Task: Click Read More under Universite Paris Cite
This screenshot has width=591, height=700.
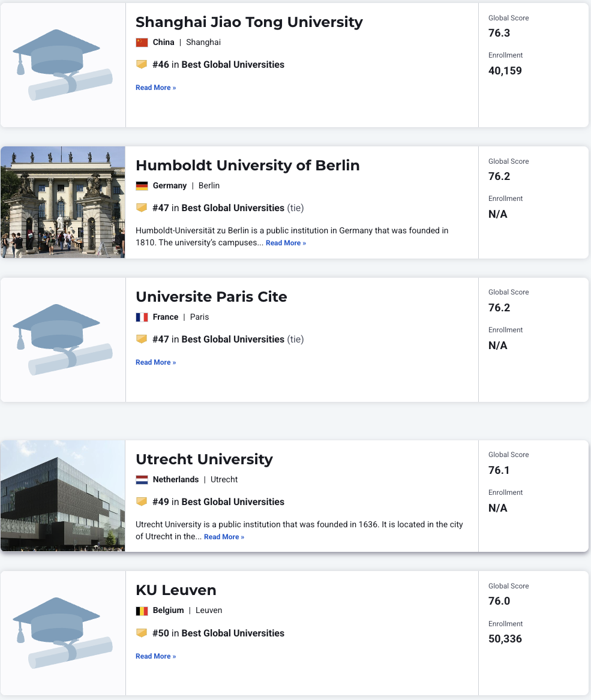Action: (x=155, y=362)
